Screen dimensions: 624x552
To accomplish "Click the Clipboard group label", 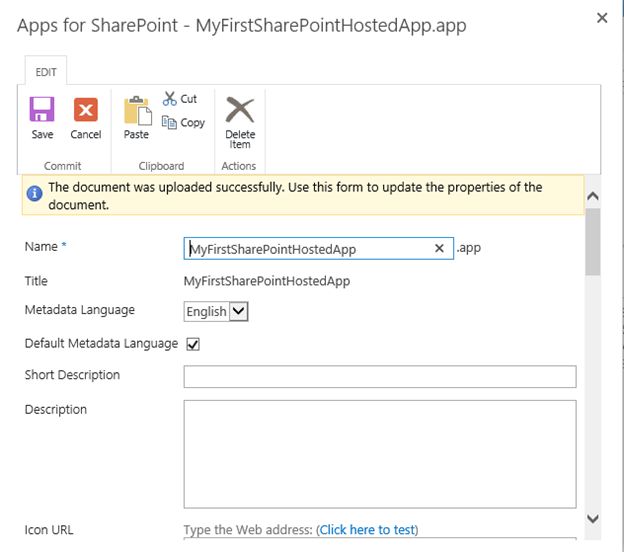I will 161,166.
